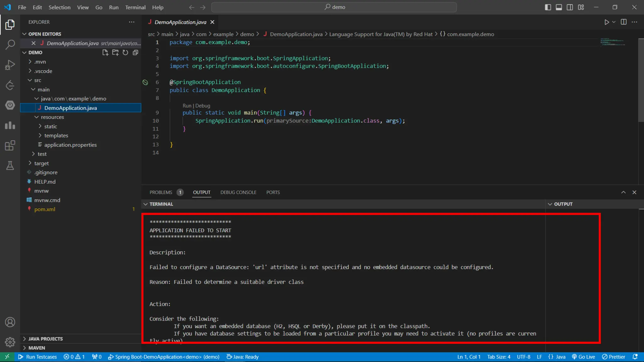This screenshot has height=362, width=644.
Task: Click New File icon in DEMO explorer
Action: coord(105,52)
